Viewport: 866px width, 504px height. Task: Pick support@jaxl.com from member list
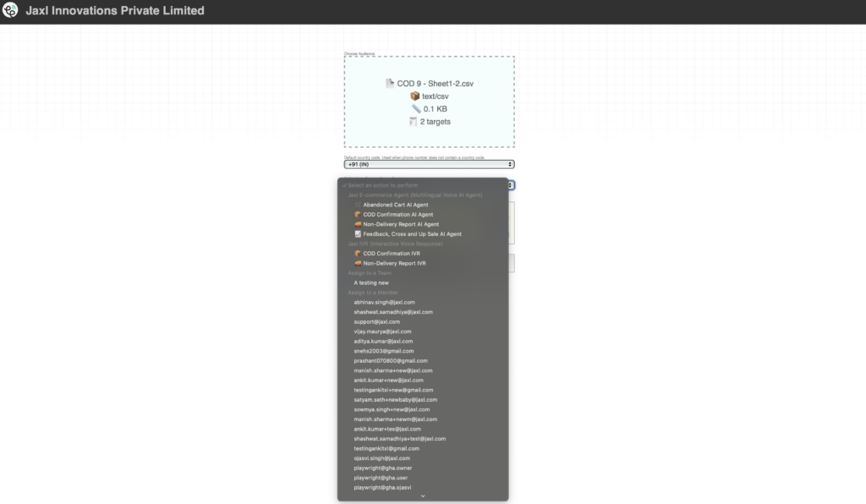[x=376, y=321]
